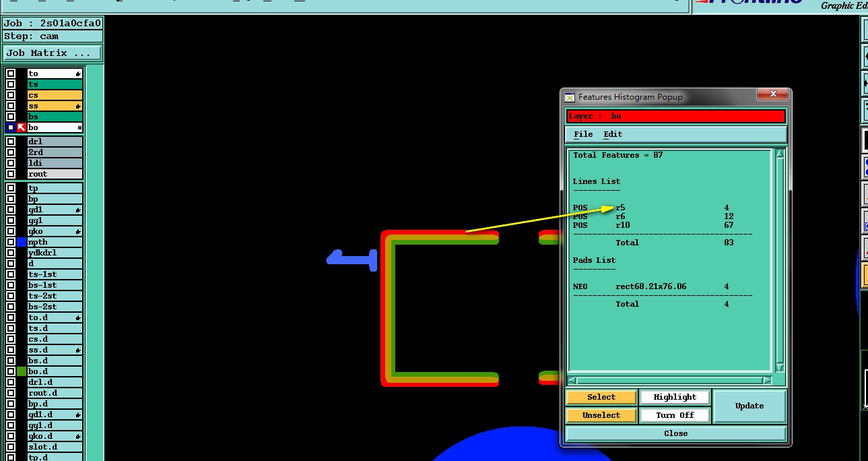The width and height of the screenshot is (868, 461).
Task: Click right arrow of histogram horizontal scrollbar
Action: [766, 381]
